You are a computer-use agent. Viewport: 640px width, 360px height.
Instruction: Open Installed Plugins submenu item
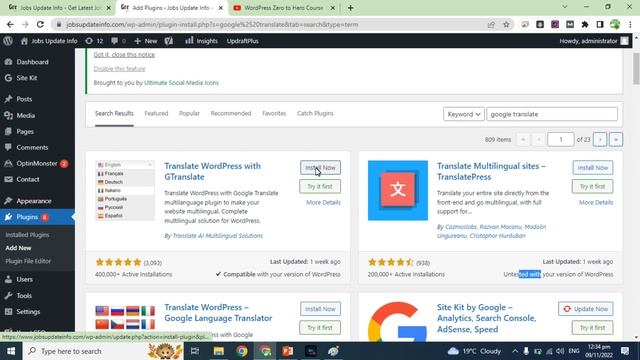click(x=27, y=235)
